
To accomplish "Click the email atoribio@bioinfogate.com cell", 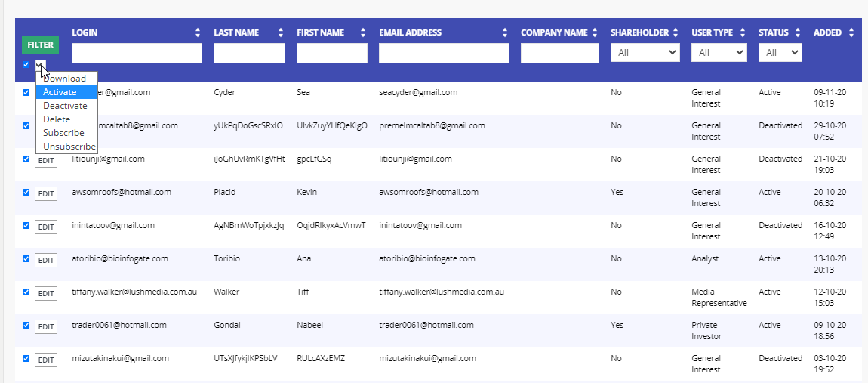I will [426, 259].
